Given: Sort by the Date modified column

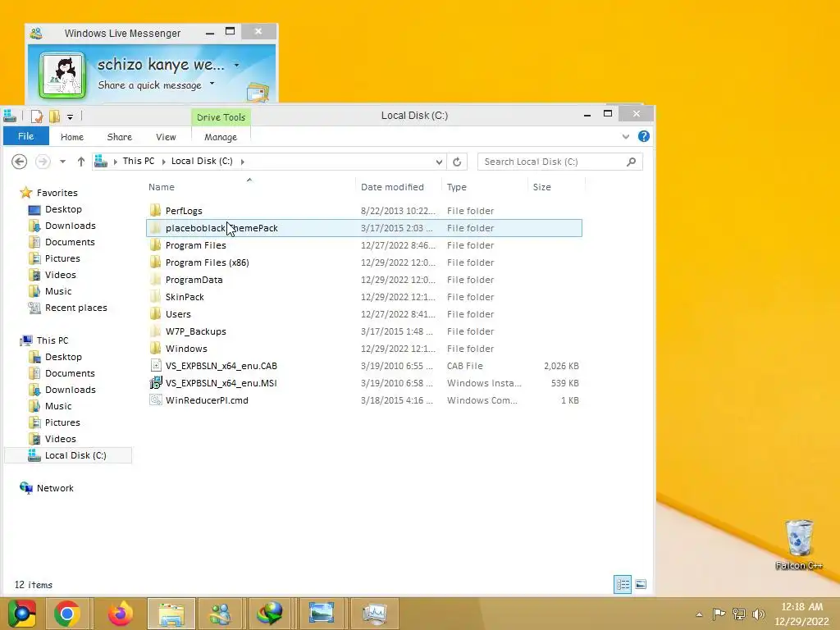Looking at the screenshot, I should 392,187.
